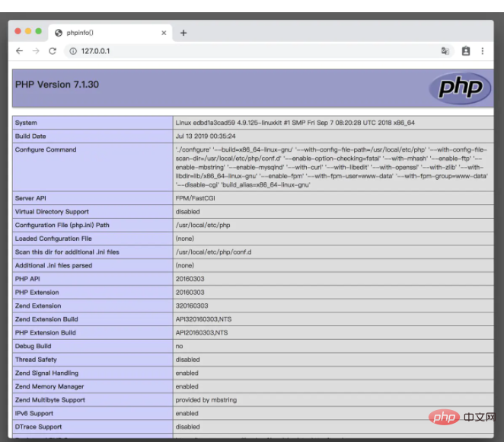Close the phpinfo() tab
The image size is (504, 442).
click(x=164, y=33)
